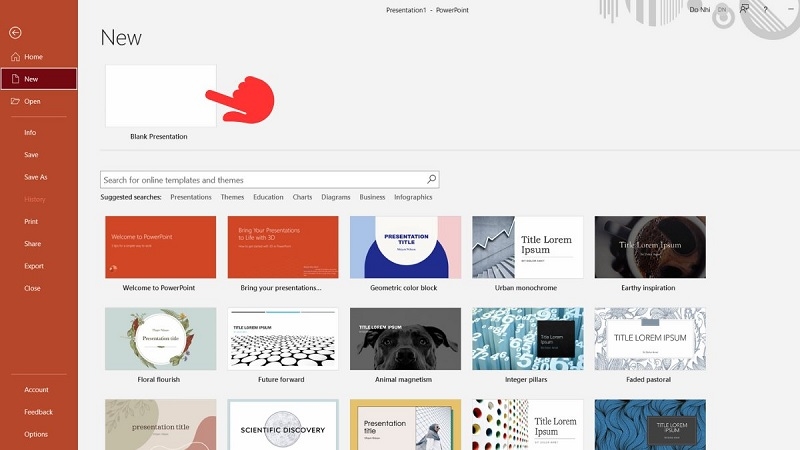Image resolution: width=800 pixels, height=450 pixels.
Task: Open the Welcome to PowerPoint template
Action: pos(161,247)
